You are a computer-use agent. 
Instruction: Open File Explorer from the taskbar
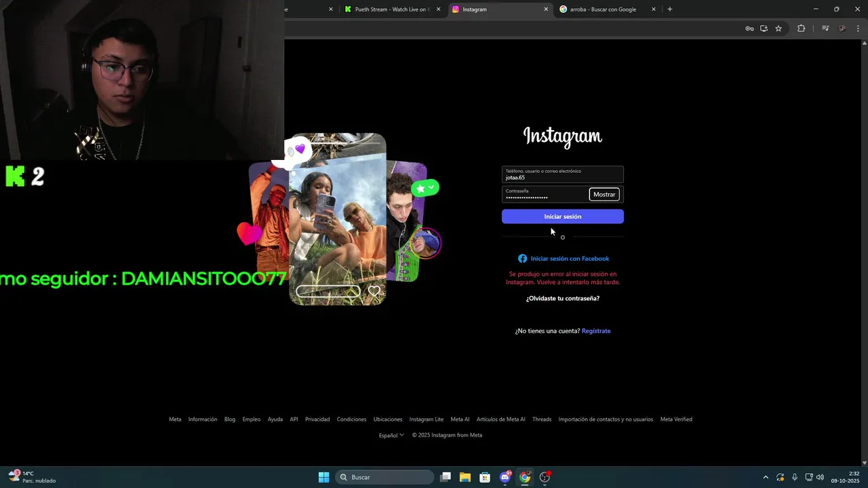[465, 477]
